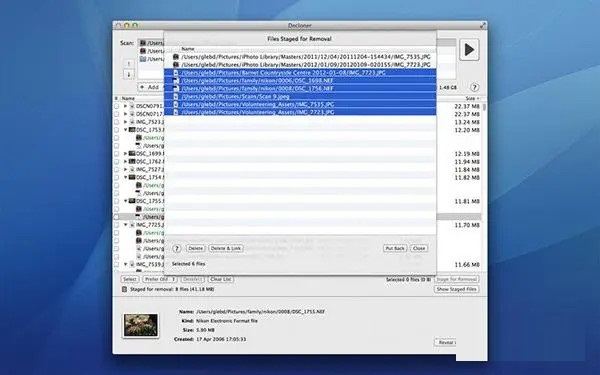Check the DSCN0717 row checkbox
Image resolution: width=600 pixels, height=375 pixels.
pyautogui.click(x=117, y=114)
